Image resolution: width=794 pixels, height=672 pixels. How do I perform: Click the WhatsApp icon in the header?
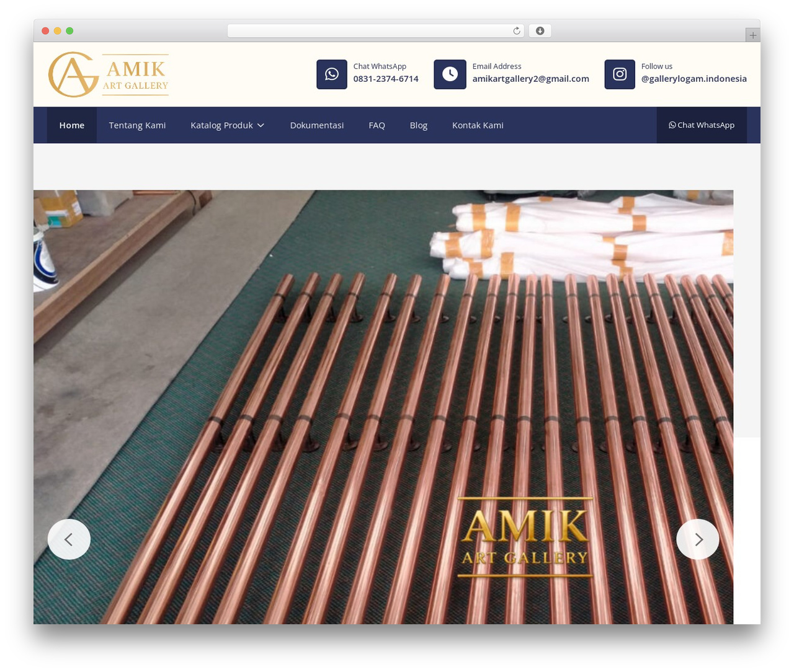tap(332, 74)
